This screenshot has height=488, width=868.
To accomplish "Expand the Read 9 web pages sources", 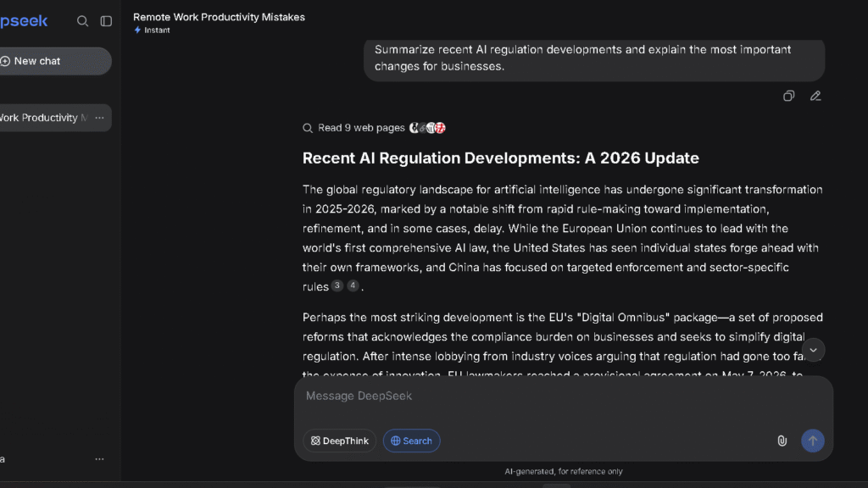I will click(361, 128).
